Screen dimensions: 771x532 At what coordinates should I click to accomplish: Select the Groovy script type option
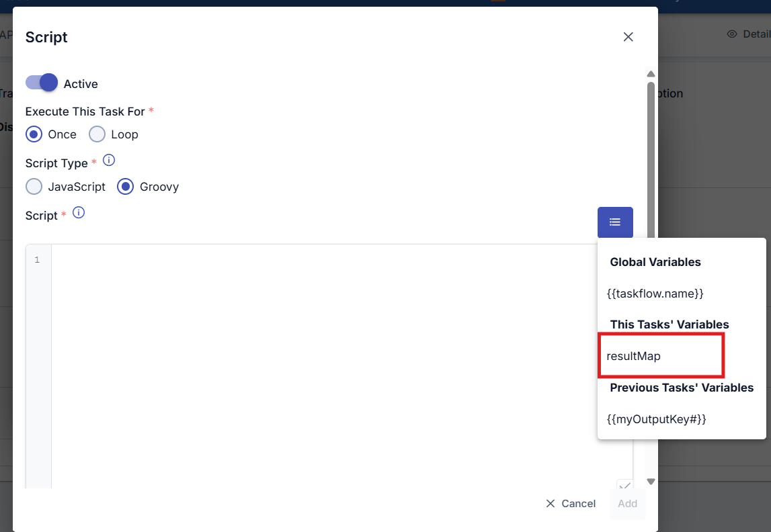126,186
